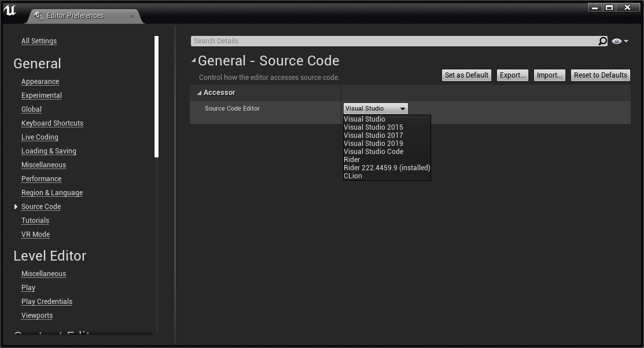Viewport: 644px width, 348px height.
Task: Choose Rider 222.4459.9 (installed) option
Action: [x=387, y=168]
